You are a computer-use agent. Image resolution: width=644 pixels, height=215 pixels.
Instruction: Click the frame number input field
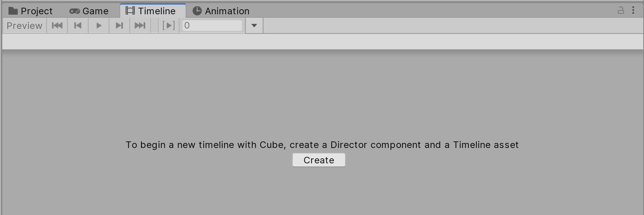212,26
